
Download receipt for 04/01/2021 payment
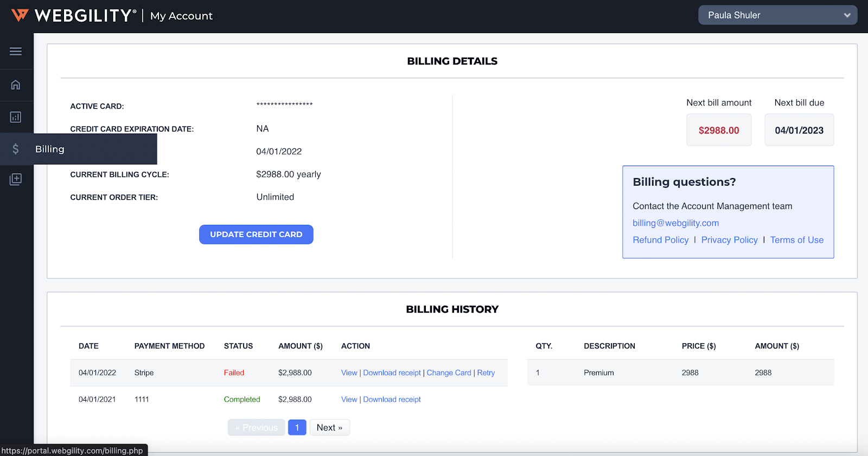tap(392, 400)
